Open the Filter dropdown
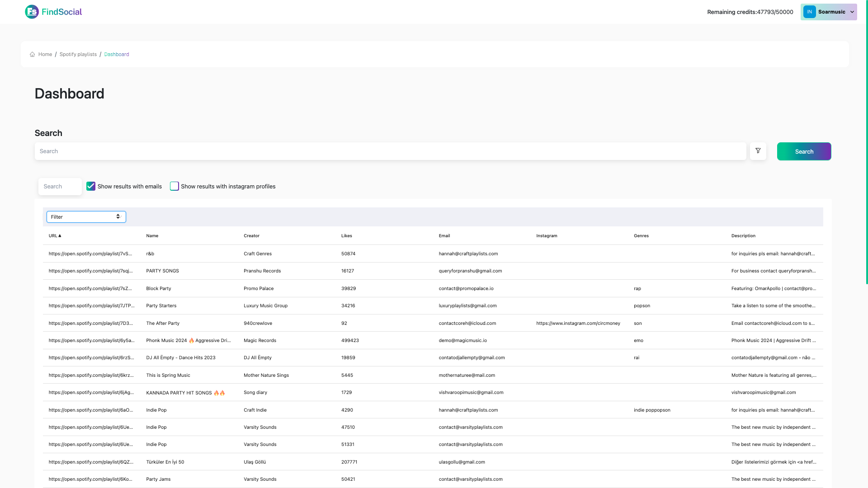 86,217
